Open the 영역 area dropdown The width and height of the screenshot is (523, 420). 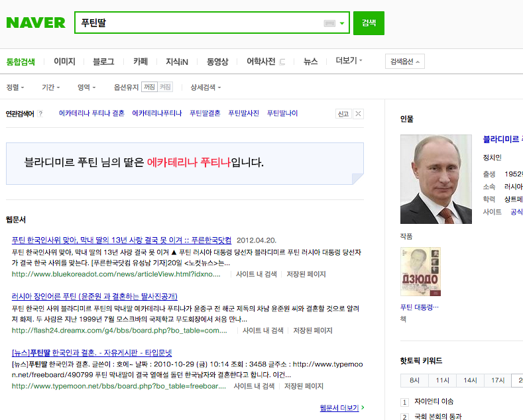point(86,87)
